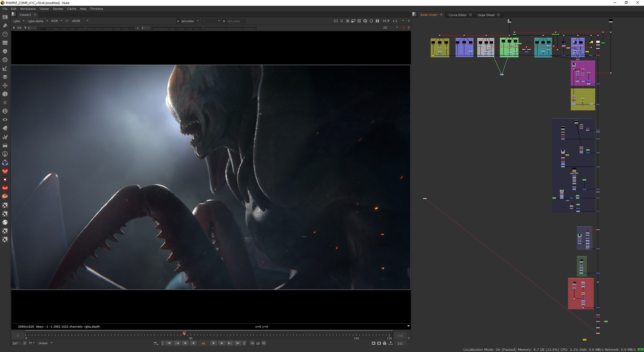Open the Time clock nodes icon

(5, 34)
